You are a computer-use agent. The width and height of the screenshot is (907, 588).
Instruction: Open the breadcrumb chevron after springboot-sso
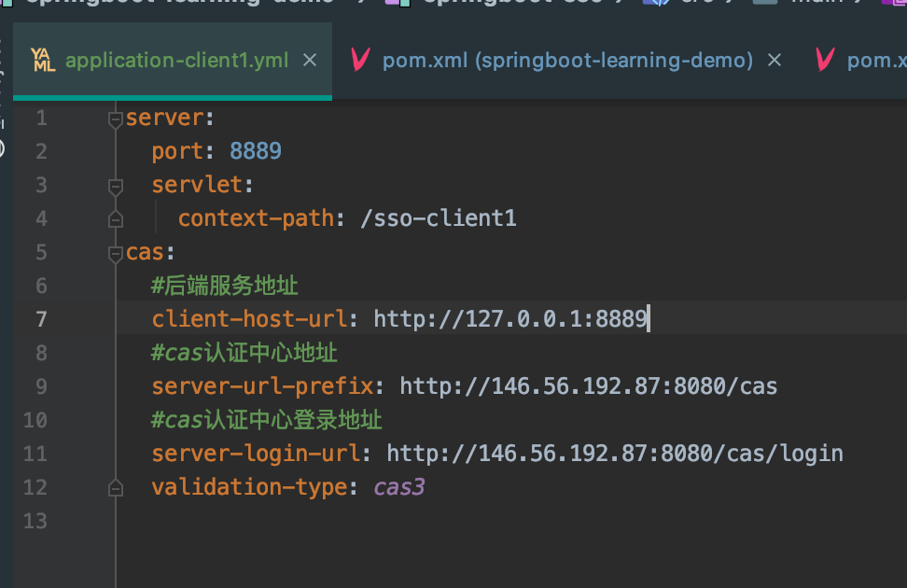[x=620, y=3]
